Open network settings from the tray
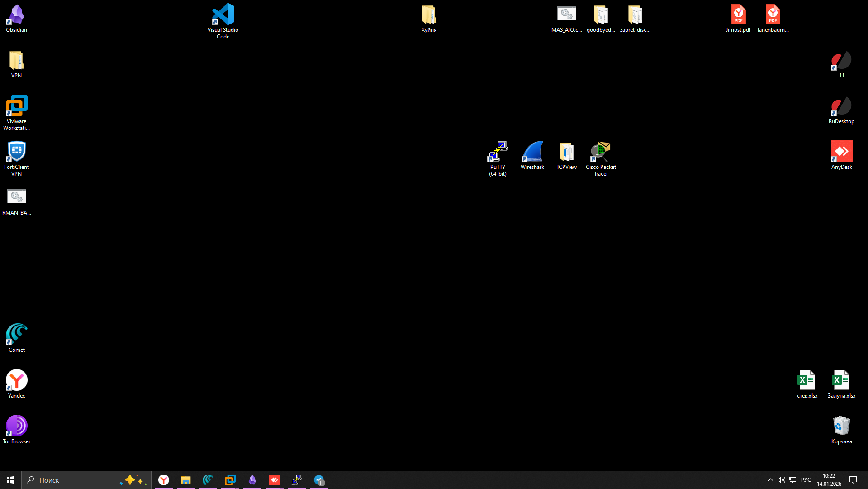 [x=792, y=480]
